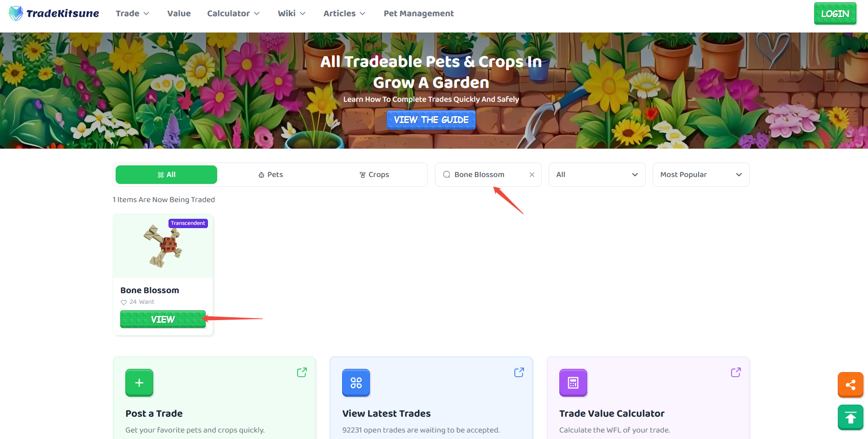Image resolution: width=868 pixels, height=439 pixels.
Task: Open Trade Value Calculator card title
Action: pos(612,413)
